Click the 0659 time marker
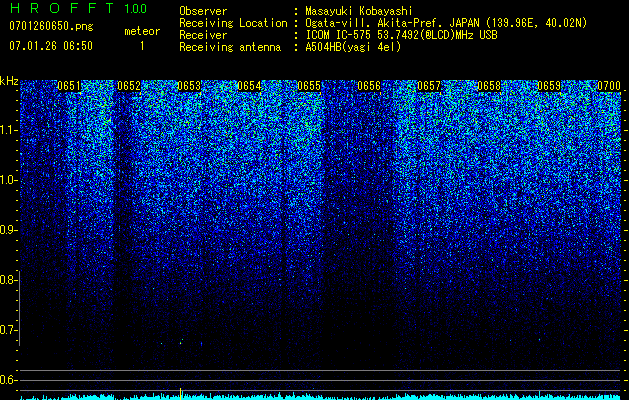Viewport: 629px width, 400px height. coord(549,86)
